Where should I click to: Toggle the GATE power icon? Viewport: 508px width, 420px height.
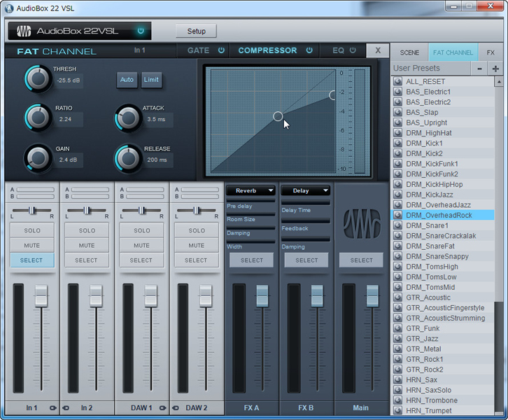pos(221,50)
